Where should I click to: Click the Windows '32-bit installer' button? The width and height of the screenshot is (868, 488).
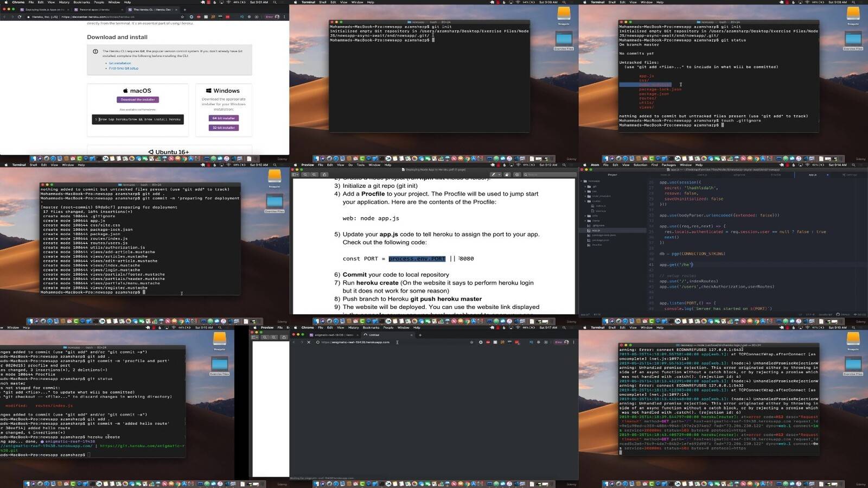pos(224,128)
